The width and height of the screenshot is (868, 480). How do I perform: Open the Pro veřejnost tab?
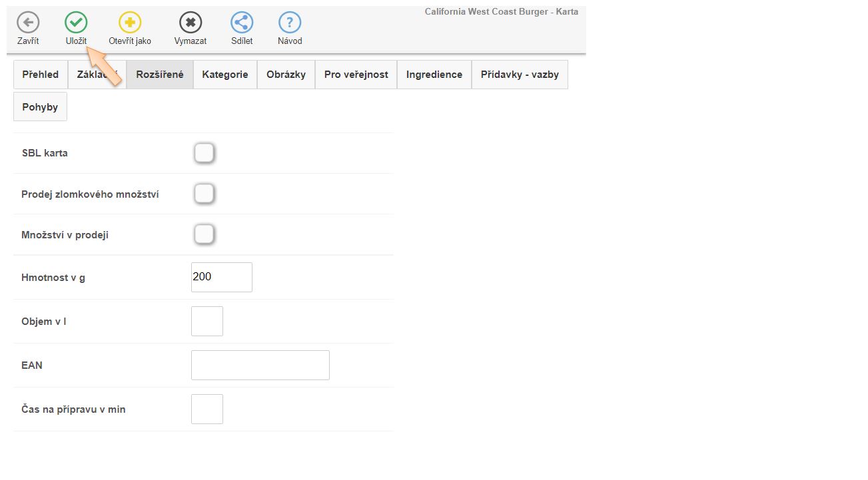356,75
